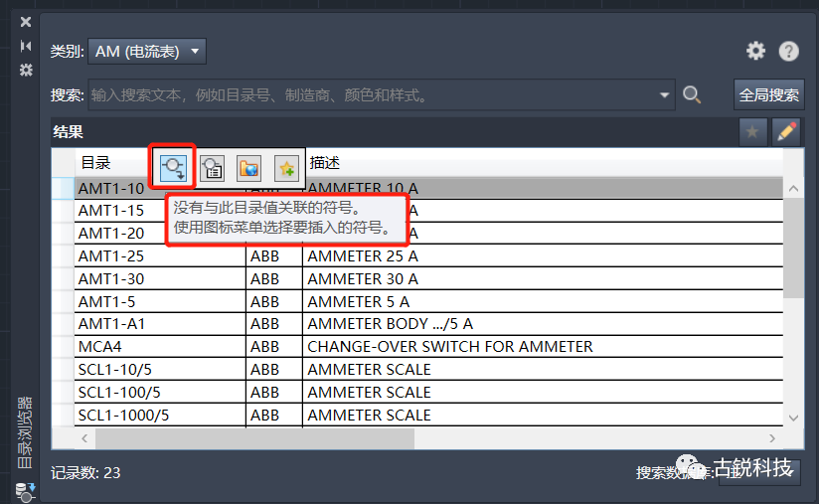Image resolution: width=819 pixels, height=504 pixels.
Task: Open the settings gear at top right
Action: [x=755, y=51]
